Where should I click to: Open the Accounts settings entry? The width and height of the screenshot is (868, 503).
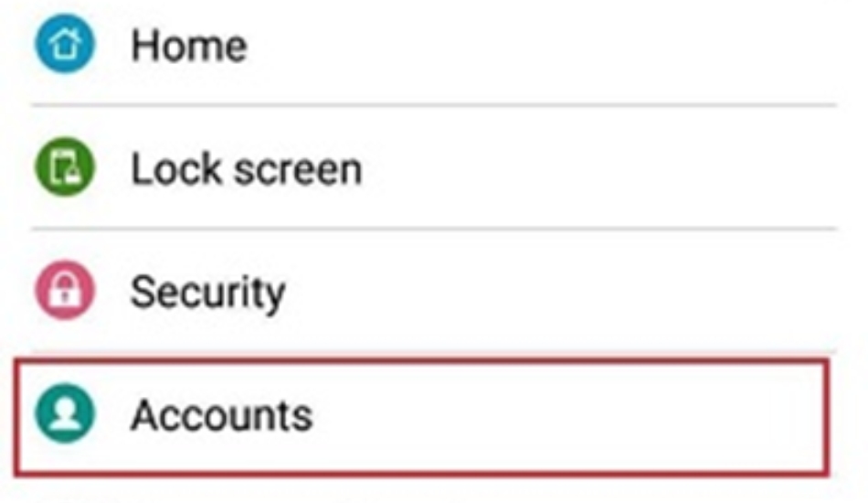tap(422, 417)
